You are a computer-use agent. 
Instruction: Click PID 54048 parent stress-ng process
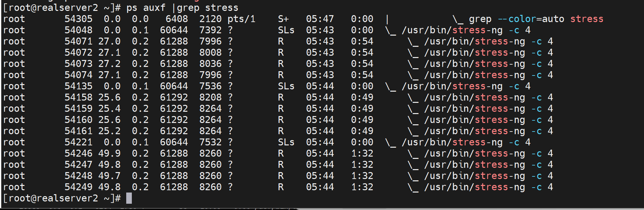click(78, 30)
